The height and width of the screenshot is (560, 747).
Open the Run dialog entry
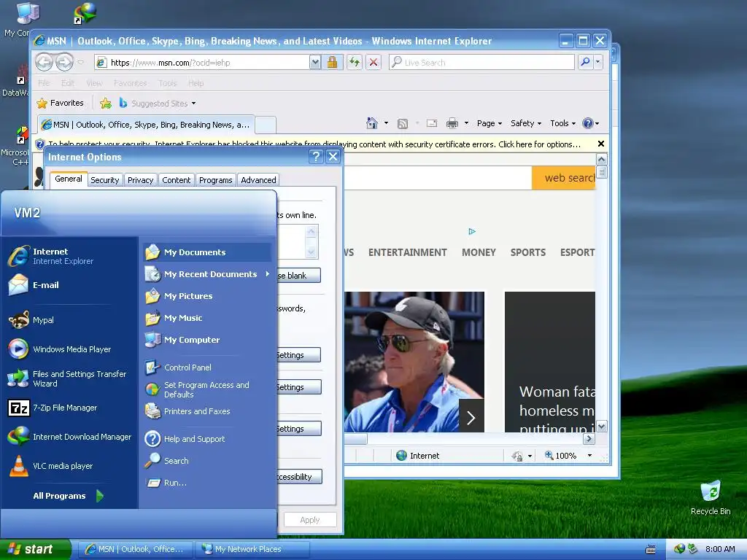click(207, 483)
